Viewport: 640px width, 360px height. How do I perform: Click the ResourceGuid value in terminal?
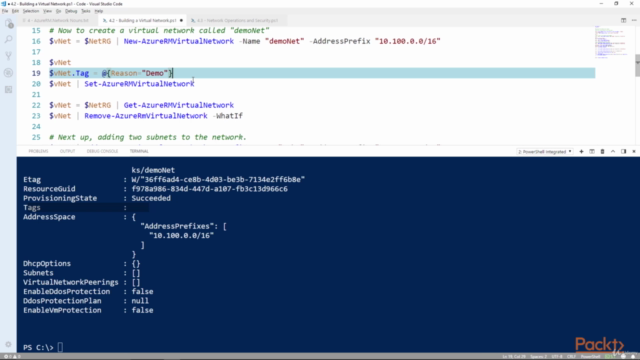click(209, 189)
